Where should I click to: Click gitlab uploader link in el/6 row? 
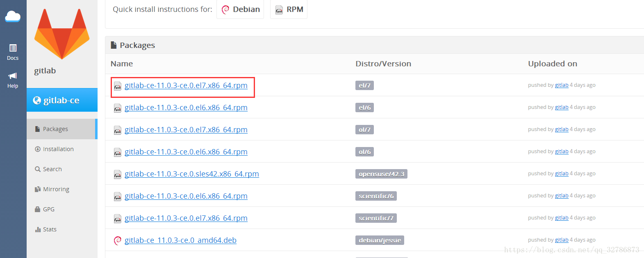point(562,107)
